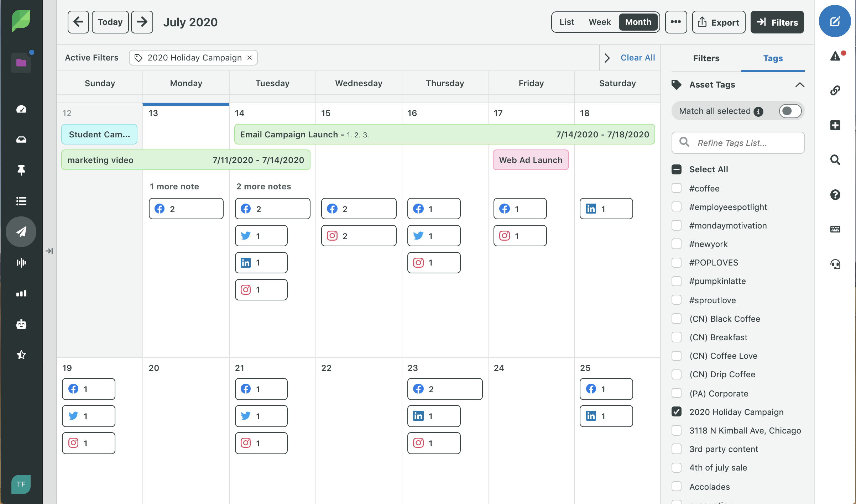
Task: Open the automation bot icon
Action: tap(22, 324)
